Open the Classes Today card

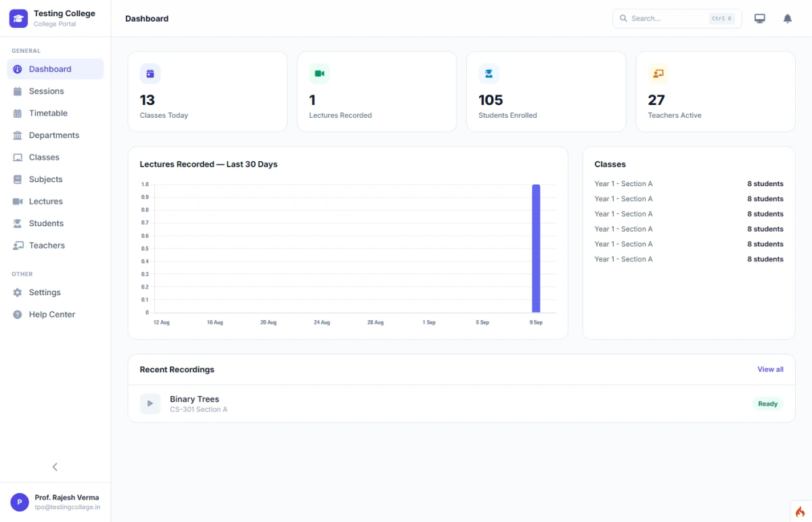pyautogui.click(x=208, y=91)
